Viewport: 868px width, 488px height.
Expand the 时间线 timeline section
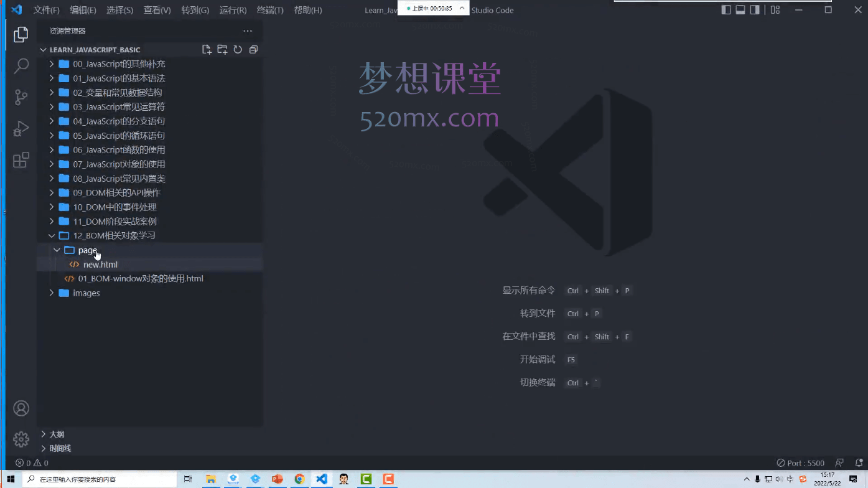pos(149,448)
